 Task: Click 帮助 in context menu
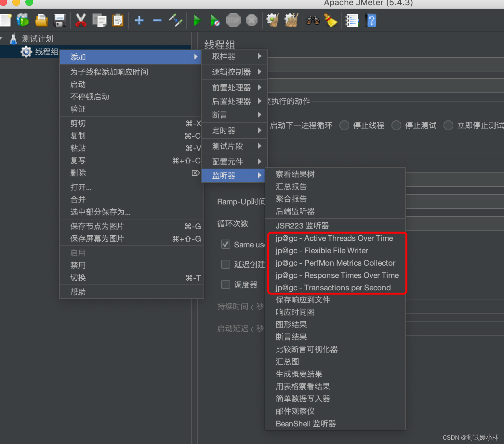tap(131, 292)
